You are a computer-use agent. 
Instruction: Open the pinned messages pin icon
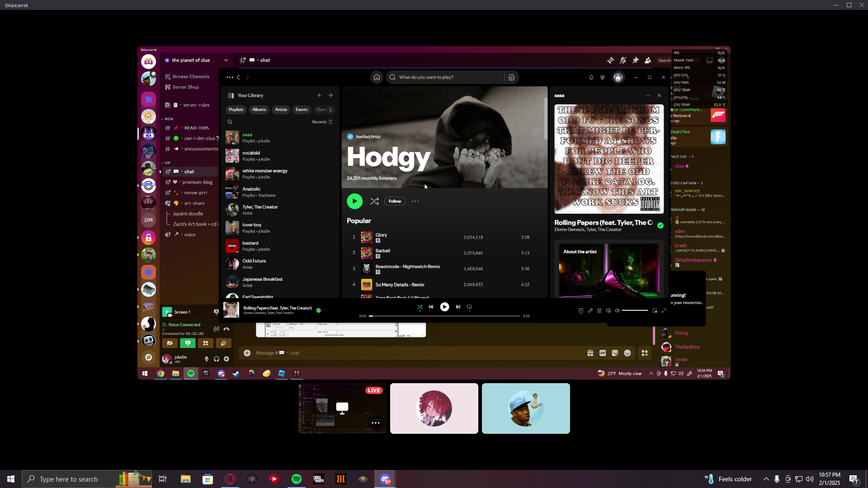pyautogui.click(x=636, y=60)
